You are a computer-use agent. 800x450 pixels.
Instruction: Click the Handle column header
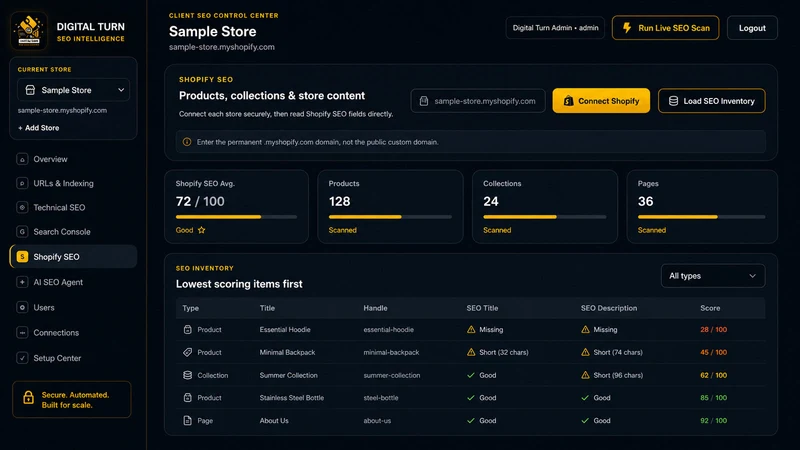[x=375, y=308]
